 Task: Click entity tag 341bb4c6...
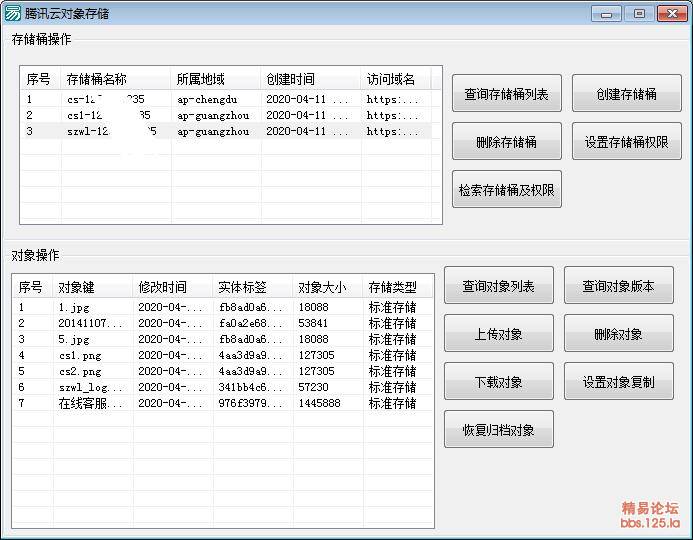(249, 387)
